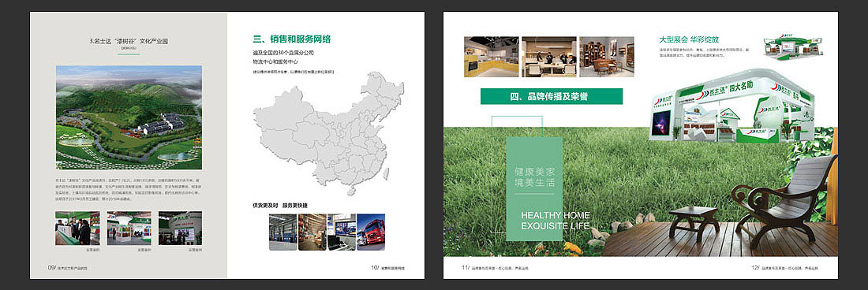Click the heading 大型展会 华彩绽放
This screenshot has width=868, height=290.
[689, 39]
